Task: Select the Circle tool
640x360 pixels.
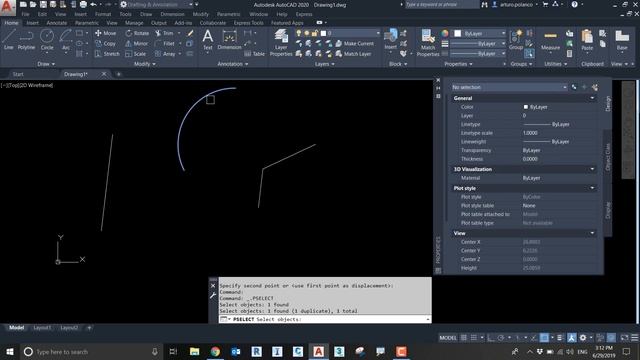Action: 47,40
